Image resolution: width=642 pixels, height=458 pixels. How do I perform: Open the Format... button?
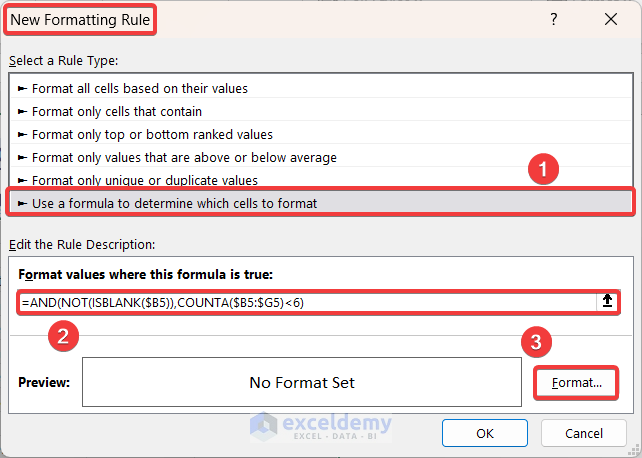click(574, 382)
